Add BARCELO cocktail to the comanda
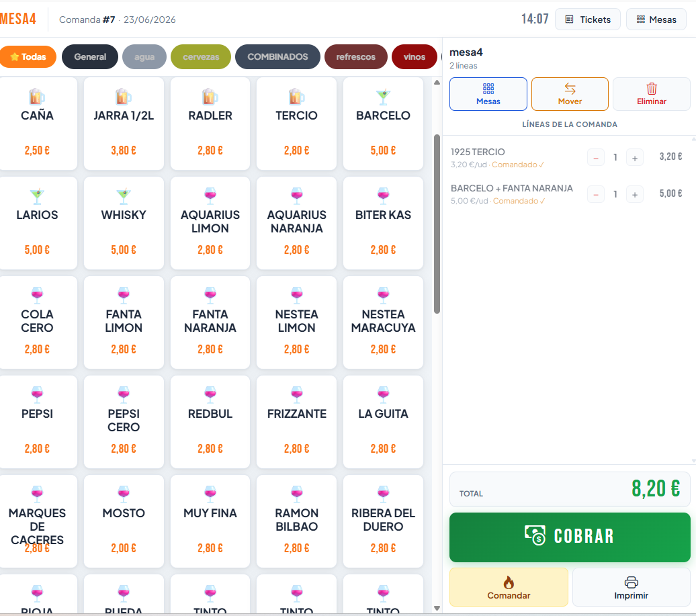The height and width of the screenshot is (616, 696). coord(383,124)
